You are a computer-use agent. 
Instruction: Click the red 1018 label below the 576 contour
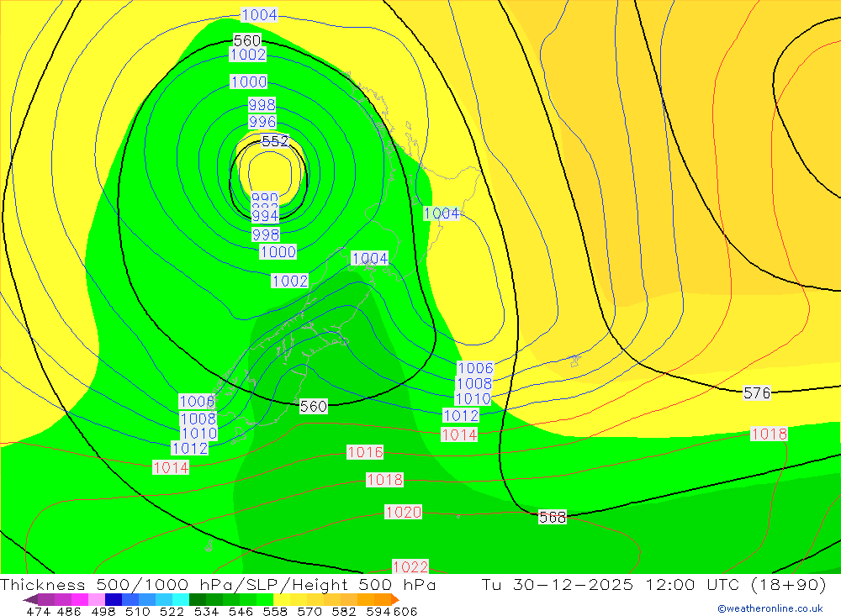click(770, 434)
